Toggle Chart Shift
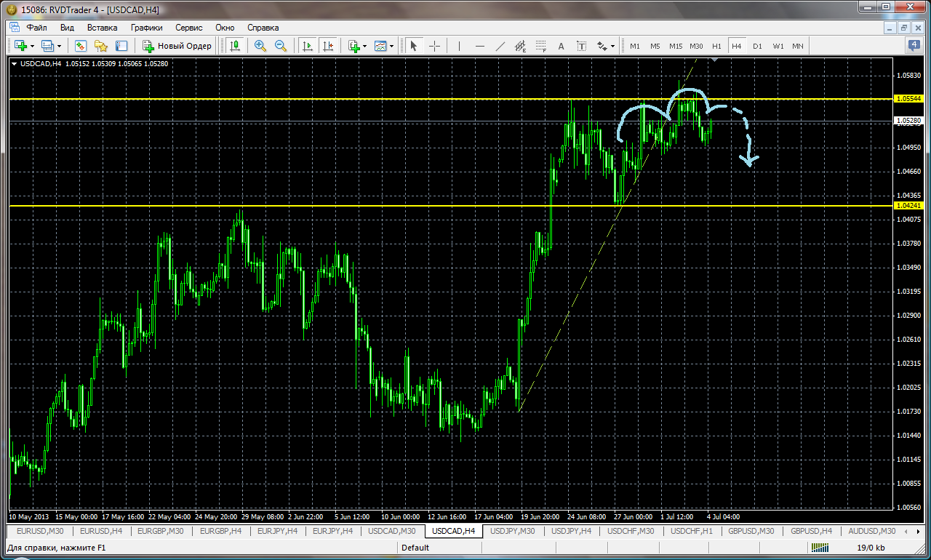The width and height of the screenshot is (931, 560). pos(328,46)
